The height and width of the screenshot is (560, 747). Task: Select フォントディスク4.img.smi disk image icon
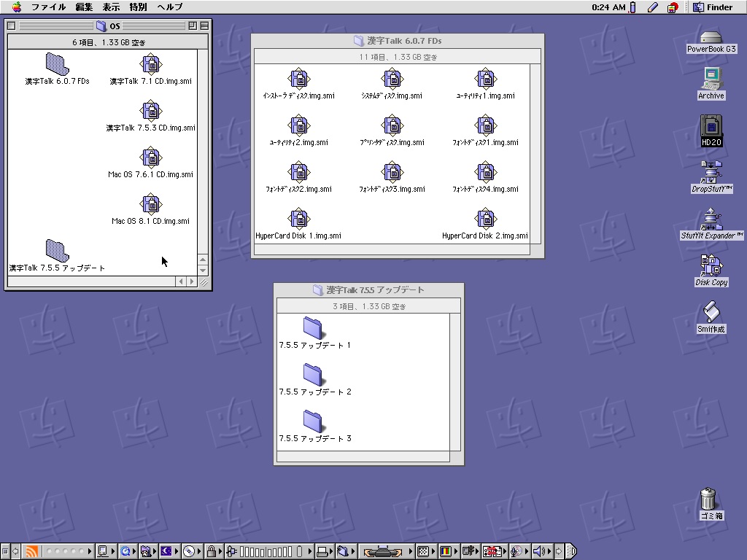pyautogui.click(x=485, y=172)
